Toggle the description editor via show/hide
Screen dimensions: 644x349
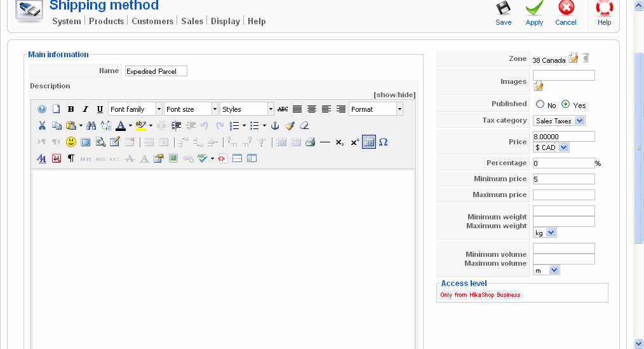pyautogui.click(x=394, y=95)
